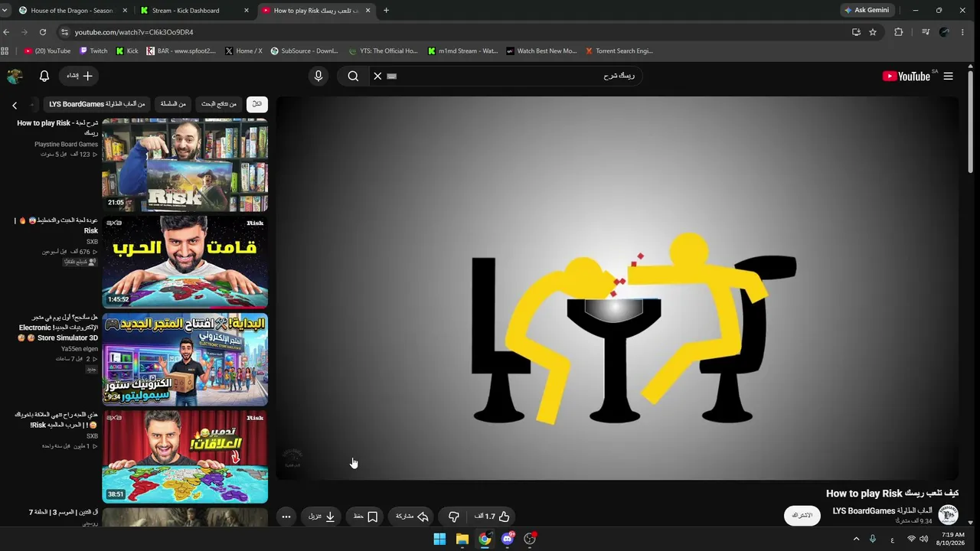Open Discord from the taskbar
Viewport: 980px width, 551px height.
507,539
